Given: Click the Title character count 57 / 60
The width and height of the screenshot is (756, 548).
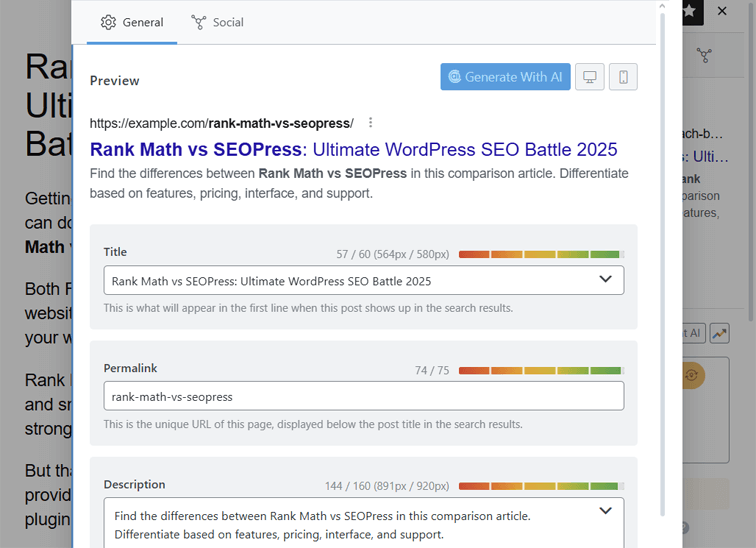Looking at the screenshot, I should click(x=392, y=254).
